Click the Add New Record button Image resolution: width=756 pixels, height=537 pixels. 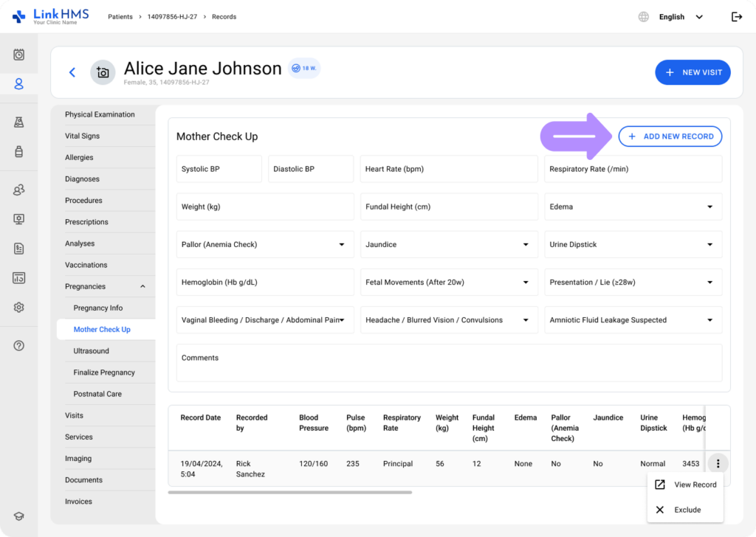point(670,136)
